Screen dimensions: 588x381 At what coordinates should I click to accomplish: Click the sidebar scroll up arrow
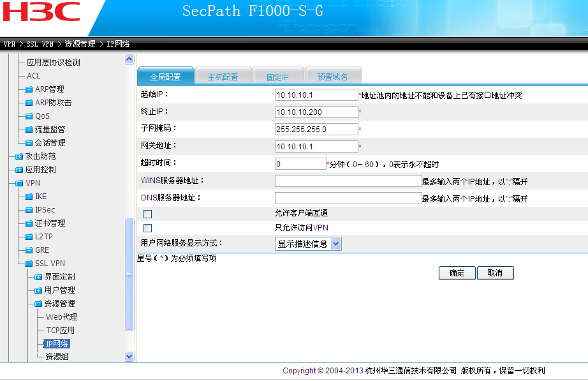129,59
